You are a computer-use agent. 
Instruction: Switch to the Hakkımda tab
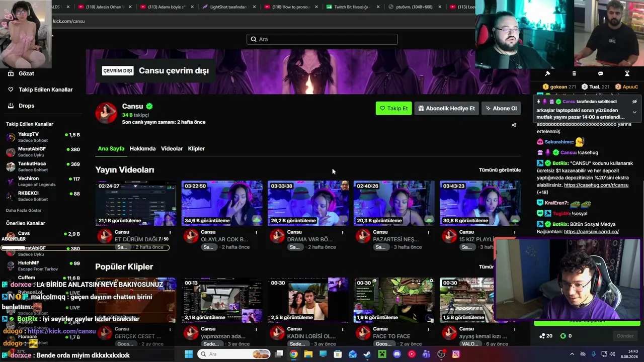142,149
